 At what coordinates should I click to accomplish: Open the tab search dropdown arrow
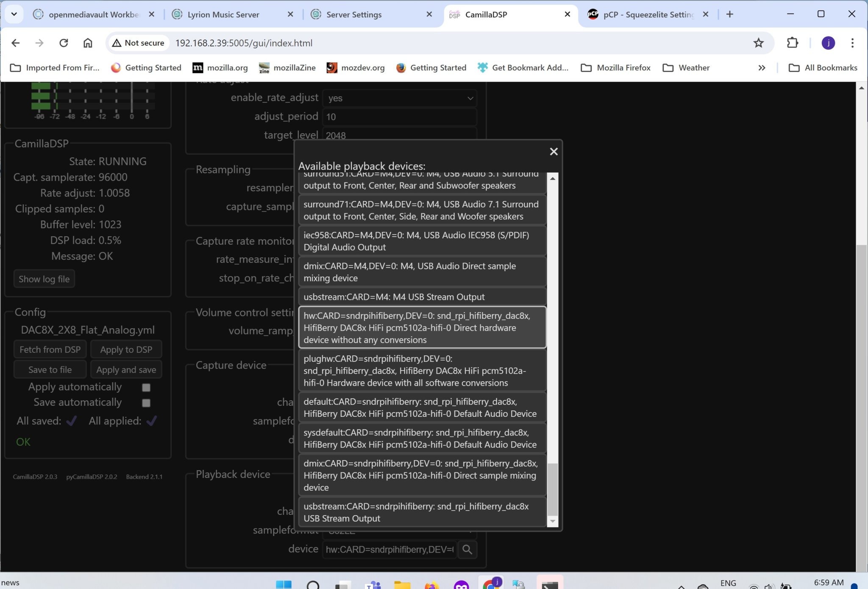pyautogui.click(x=14, y=14)
